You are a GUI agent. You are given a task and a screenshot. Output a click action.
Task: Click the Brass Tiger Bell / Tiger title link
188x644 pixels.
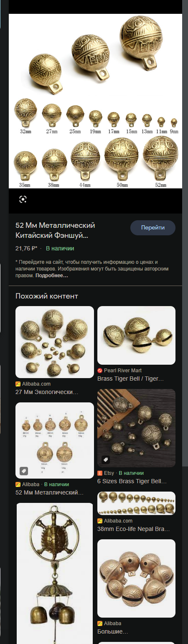tap(130, 379)
